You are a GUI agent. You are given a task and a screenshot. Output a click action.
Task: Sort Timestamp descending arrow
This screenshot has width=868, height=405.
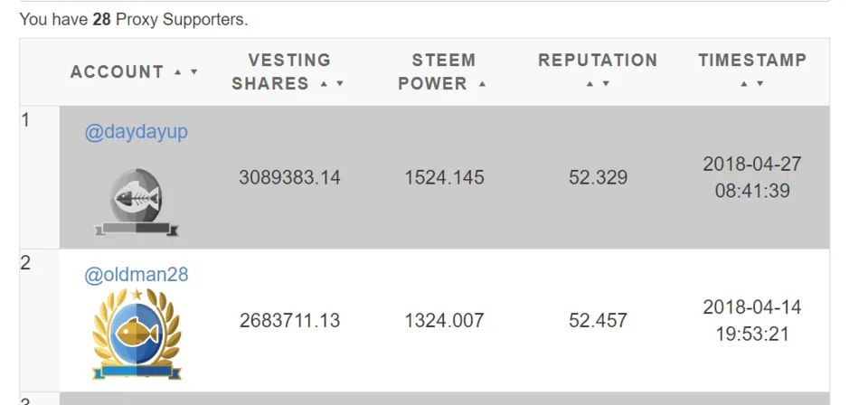pyautogui.click(x=760, y=84)
